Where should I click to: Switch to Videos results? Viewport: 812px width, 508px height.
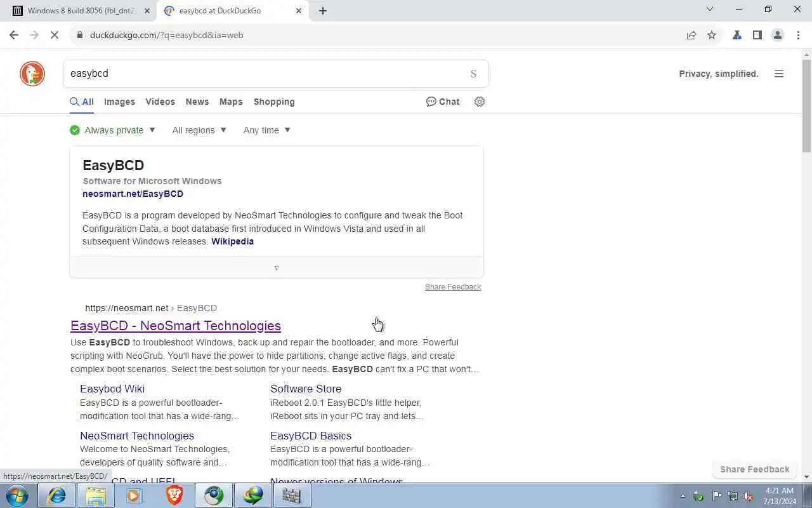tap(160, 102)
